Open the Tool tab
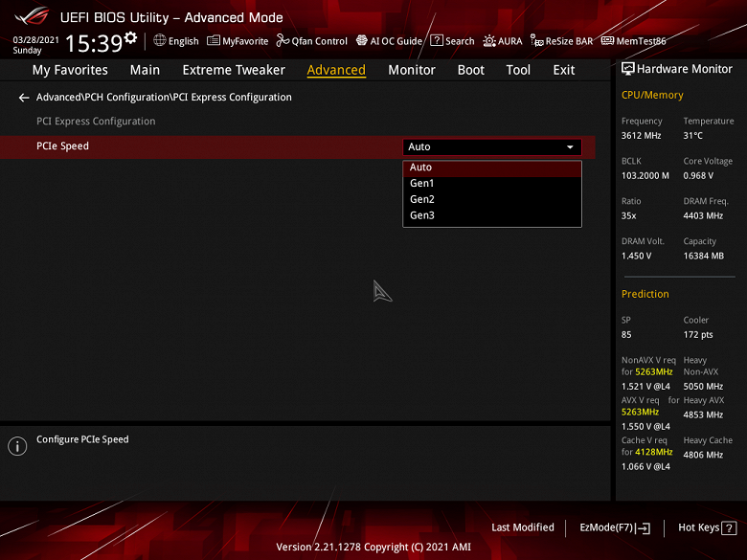The width and height of the screenshot is (747, 560). (518, 70)
